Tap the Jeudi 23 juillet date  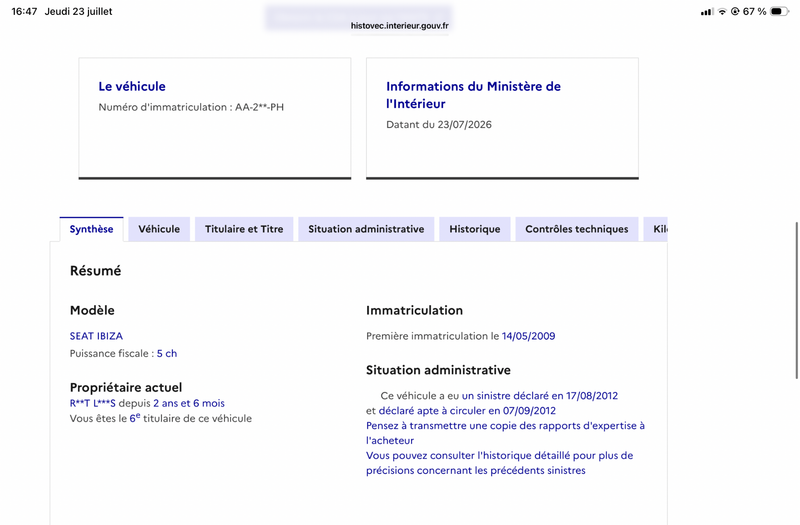coord(79,11)
